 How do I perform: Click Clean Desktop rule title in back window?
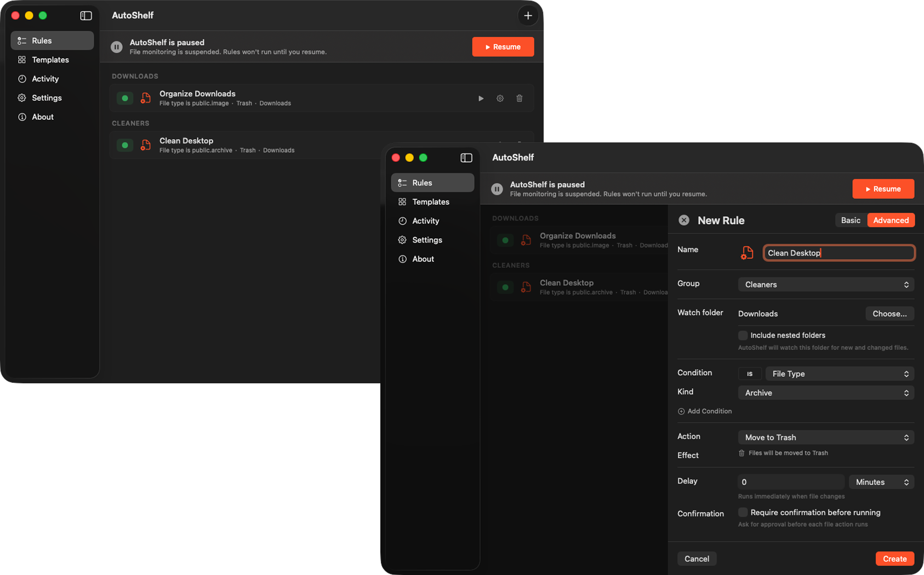coord(186,141)
